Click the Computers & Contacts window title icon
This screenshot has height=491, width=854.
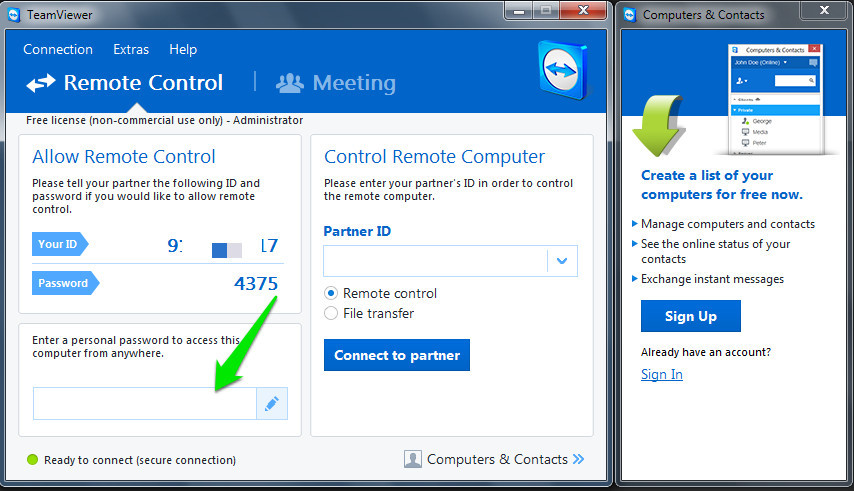point(629,14)
